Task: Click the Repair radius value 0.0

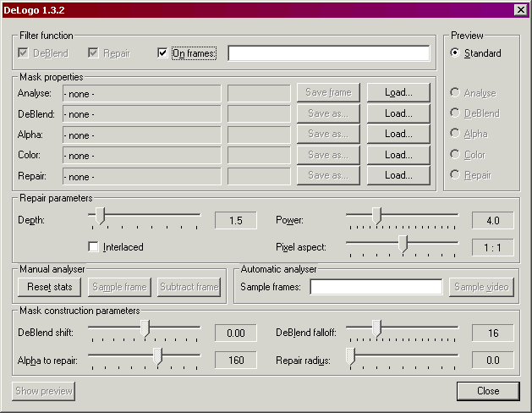Action: (x=492, y=360)
